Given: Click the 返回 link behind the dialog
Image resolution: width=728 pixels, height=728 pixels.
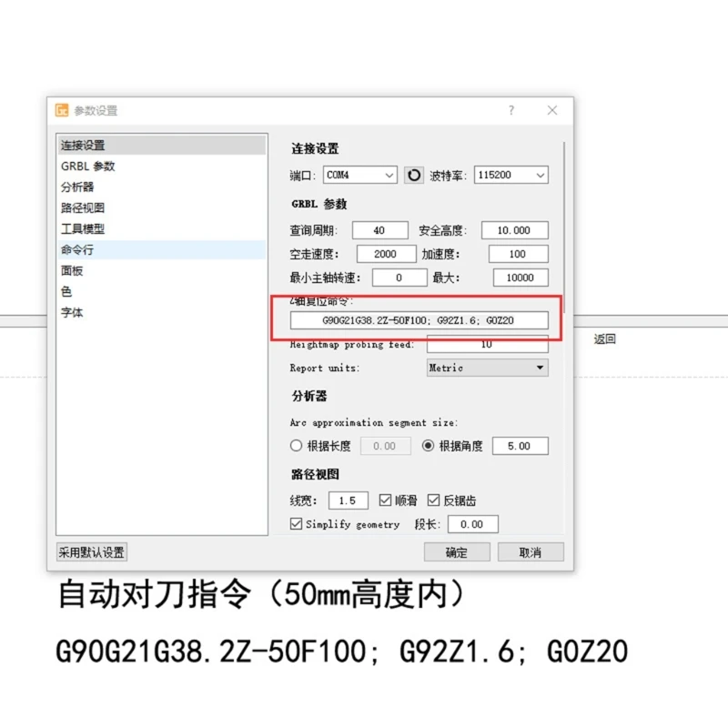Looking at the screenshot, I should tap(604, 339).
